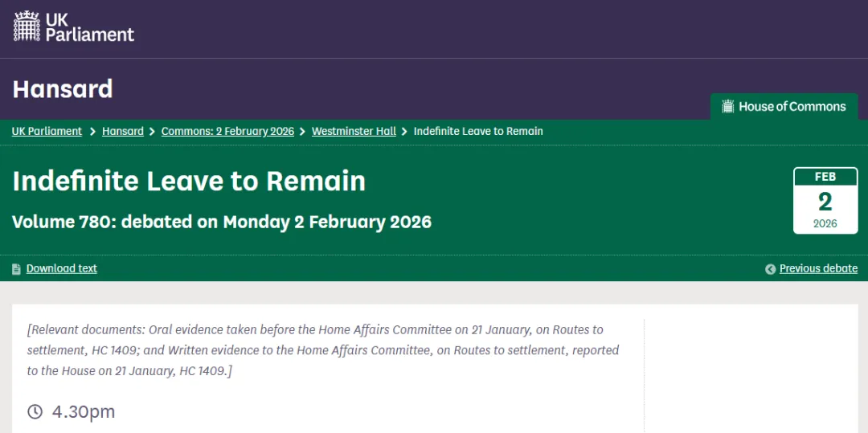This screenshot has height=433, width=868.
Task: Click the Indefinite Leave to Remain page title
Action: pos(189,181)
